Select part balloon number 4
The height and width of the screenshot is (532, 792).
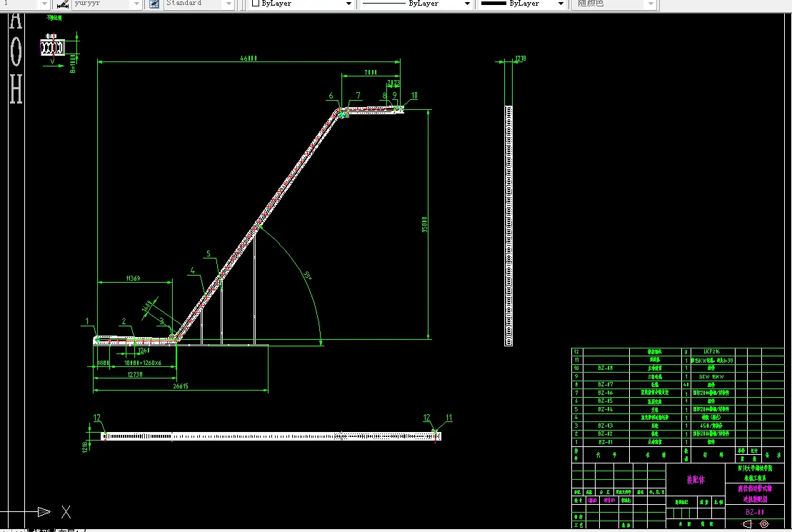point(192,271)
